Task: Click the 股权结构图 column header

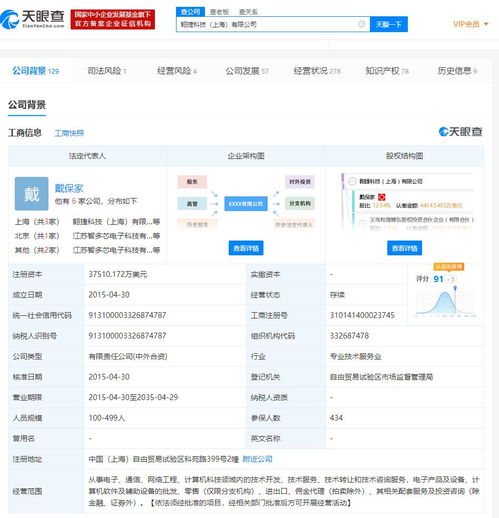Action: tap(404, 156)
